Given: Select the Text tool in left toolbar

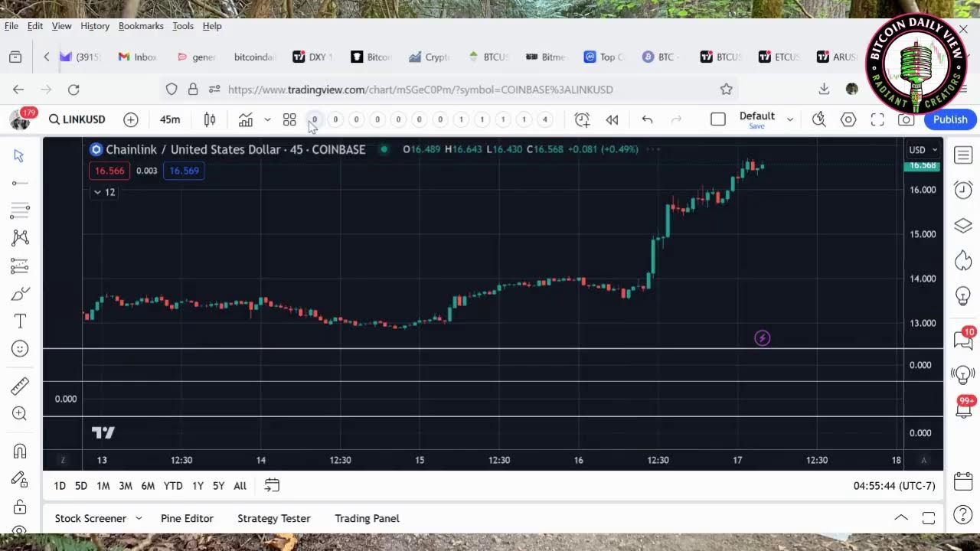Looking at the screenshot, I should [x=20, y=321].
